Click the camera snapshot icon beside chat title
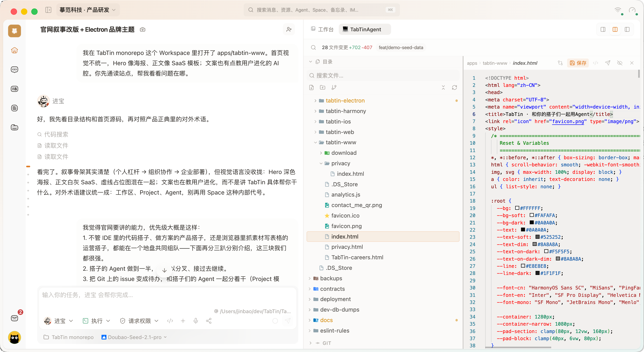 [x=142, y=29]
